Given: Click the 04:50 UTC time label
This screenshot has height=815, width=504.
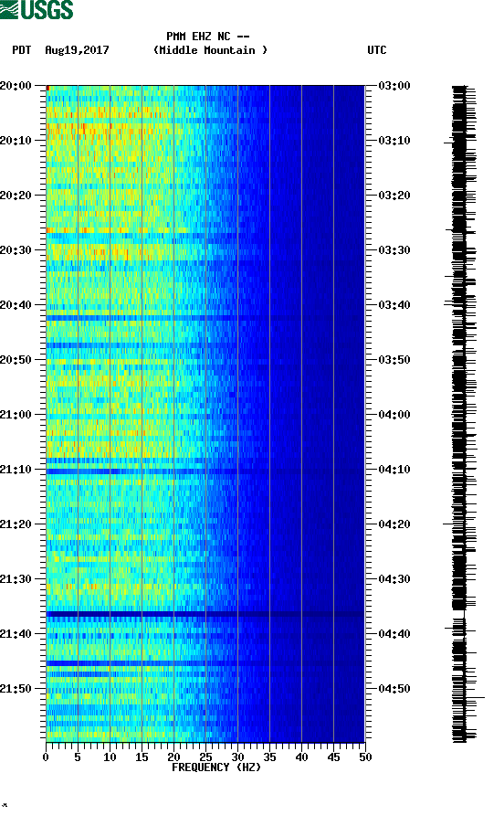Looking at the screenshot, I should 394,689.
